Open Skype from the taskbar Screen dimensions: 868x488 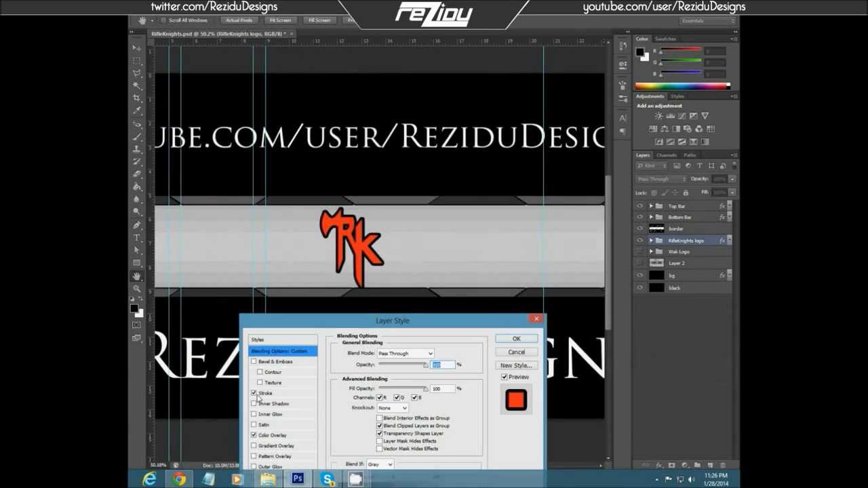(x=328, y=479)
